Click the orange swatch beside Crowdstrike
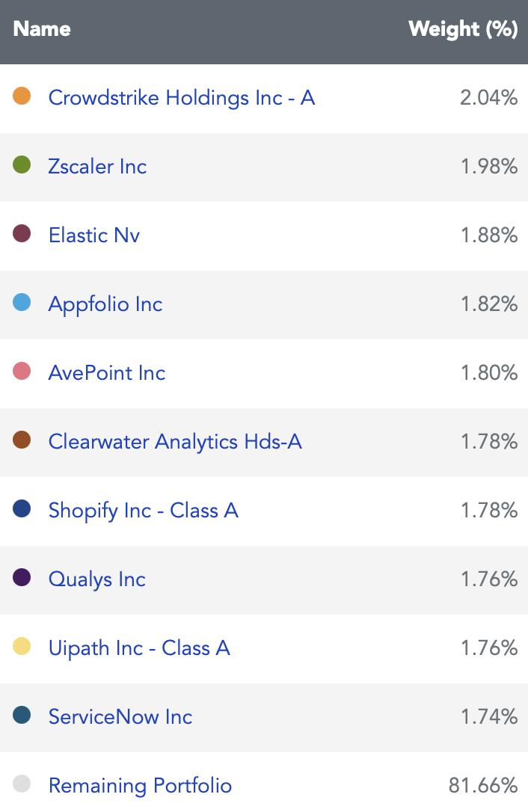 (x=22, y=96)
